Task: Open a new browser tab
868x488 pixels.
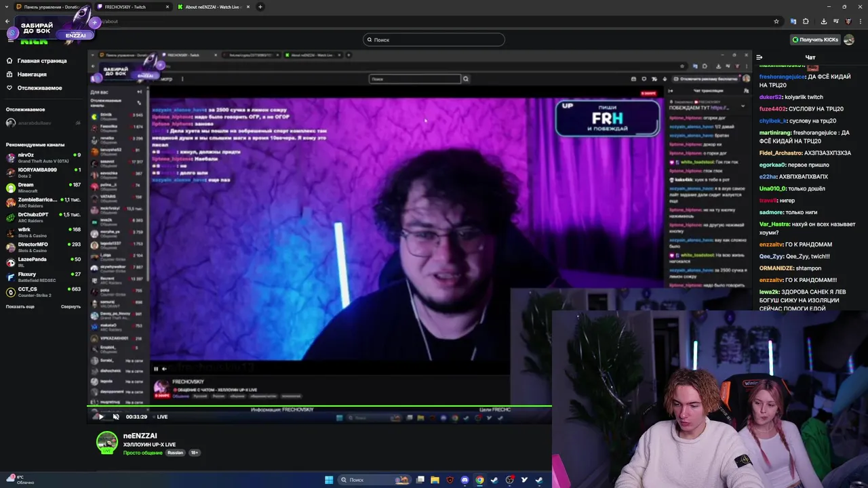Action: click(260, 7)
